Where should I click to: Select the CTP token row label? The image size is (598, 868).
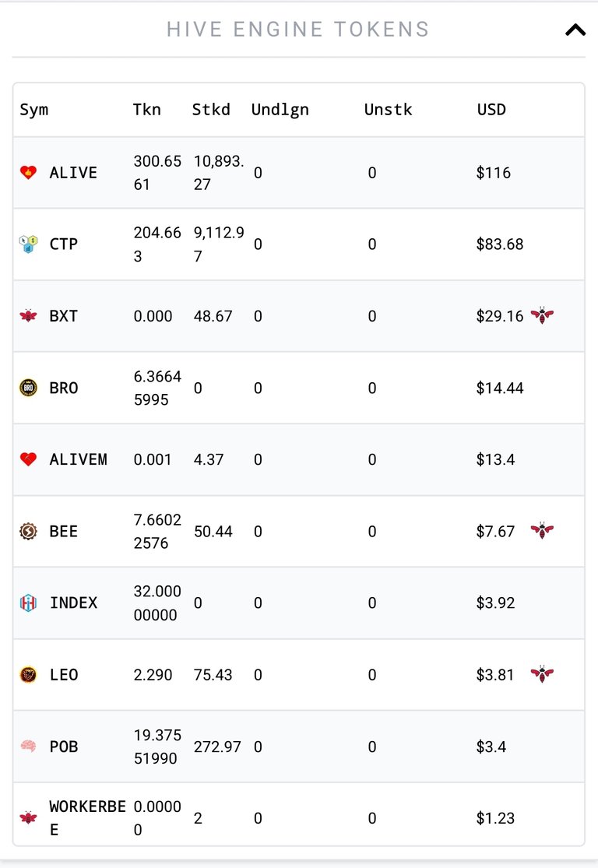pyautogui.click(x=64, y=244)
